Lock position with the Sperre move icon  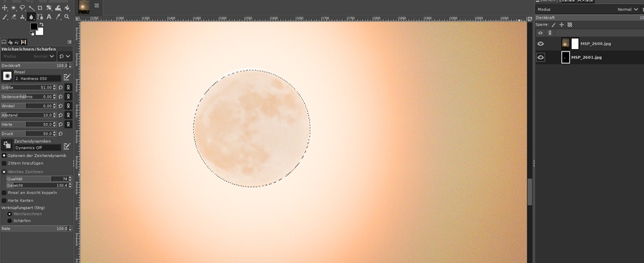point(562,24)
